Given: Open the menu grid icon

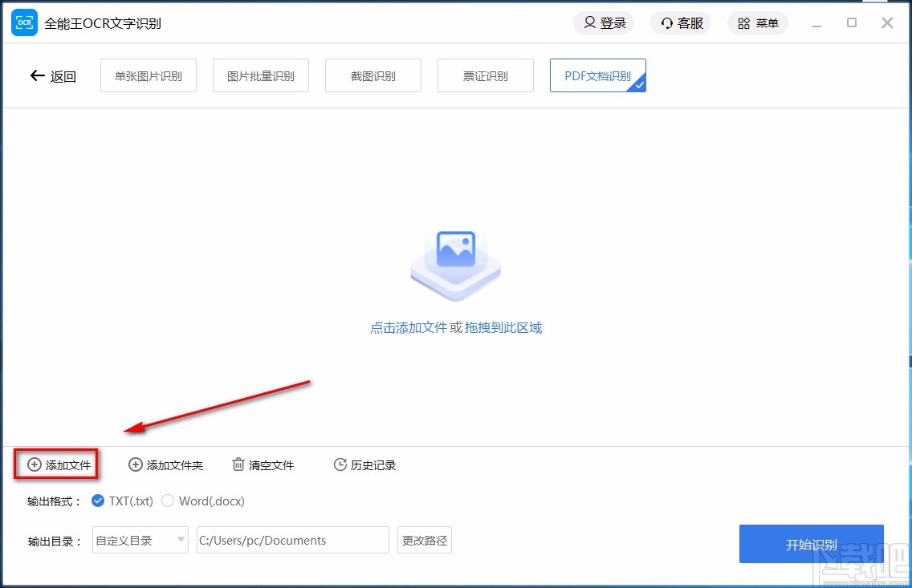Looking at the screenshot, I should click(x=743, y=22).
